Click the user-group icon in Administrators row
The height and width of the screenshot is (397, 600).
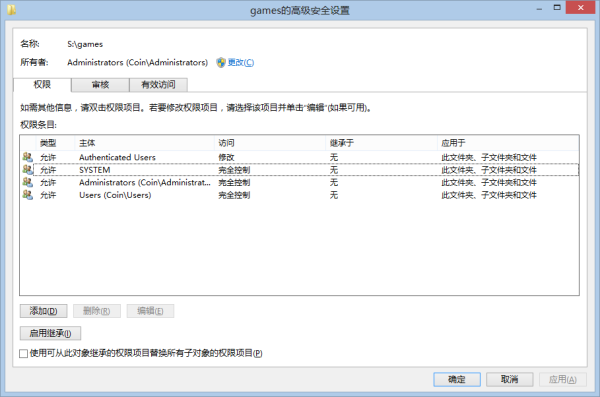pyautogui.click(x=28, y=182)
